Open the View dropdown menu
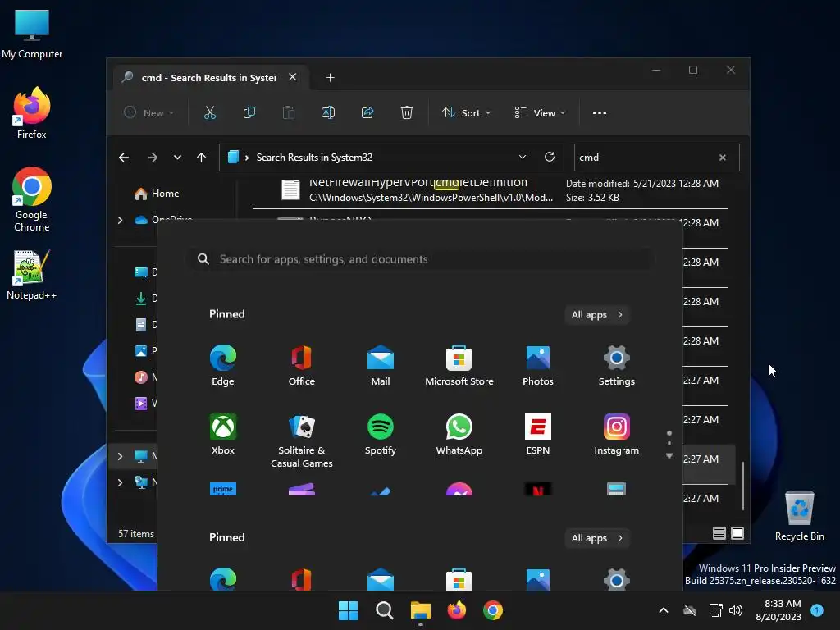Screen dimensions: 840x630 tap(540, 113)
